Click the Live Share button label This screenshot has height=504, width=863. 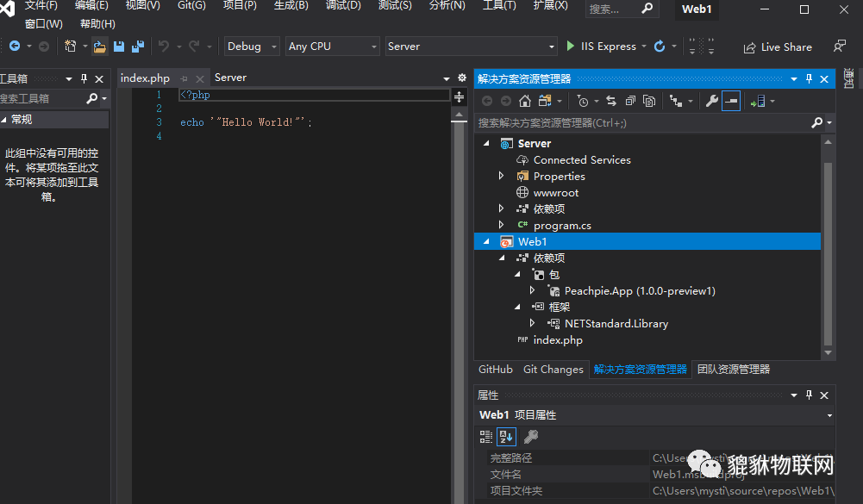(786, 47)
